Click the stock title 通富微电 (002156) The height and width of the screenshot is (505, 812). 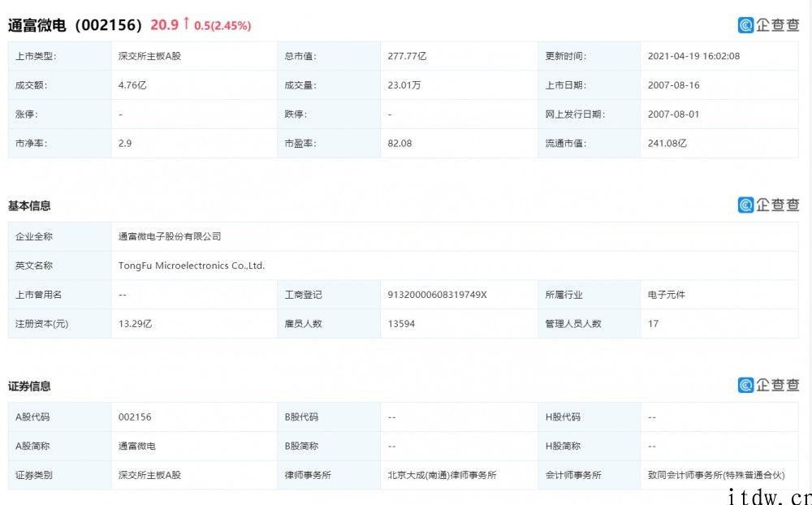[x=75, y=25]
